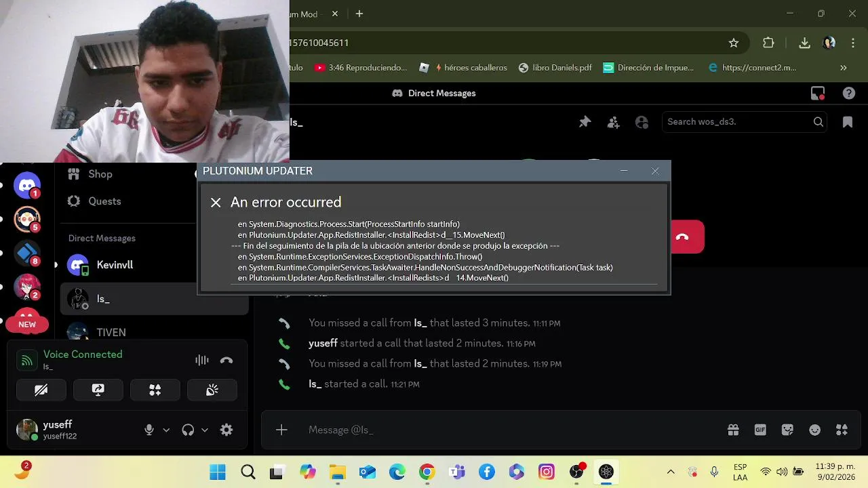The height and width of the screenshot is (488, 868).
Task: Open the GIF picker
Action: tap(760, 430)
